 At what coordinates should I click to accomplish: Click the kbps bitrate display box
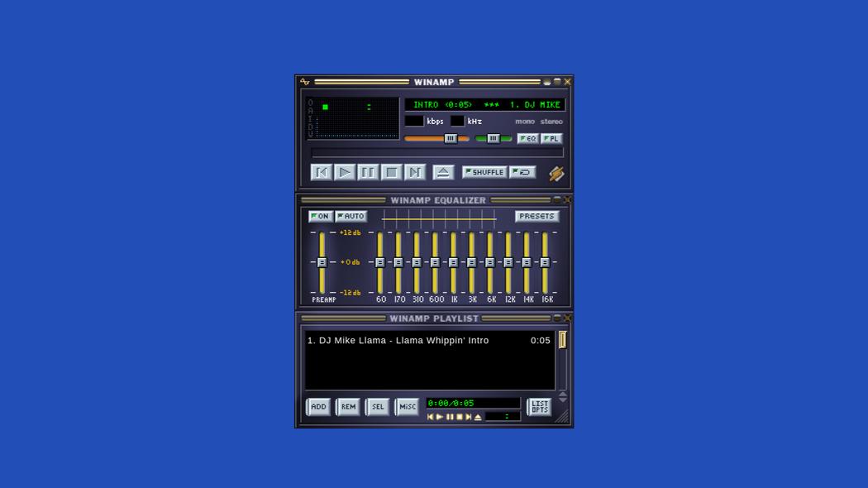(x=414, y=122)
